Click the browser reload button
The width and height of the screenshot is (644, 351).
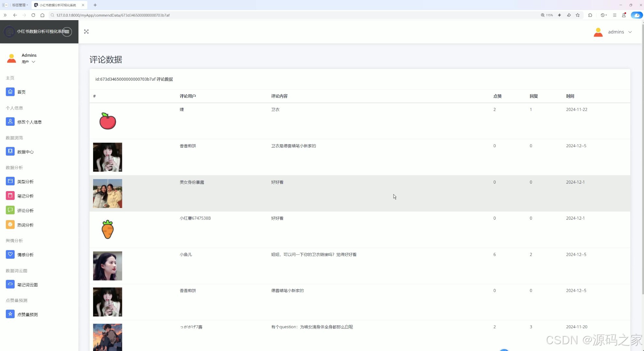click(x=33, y=15)
